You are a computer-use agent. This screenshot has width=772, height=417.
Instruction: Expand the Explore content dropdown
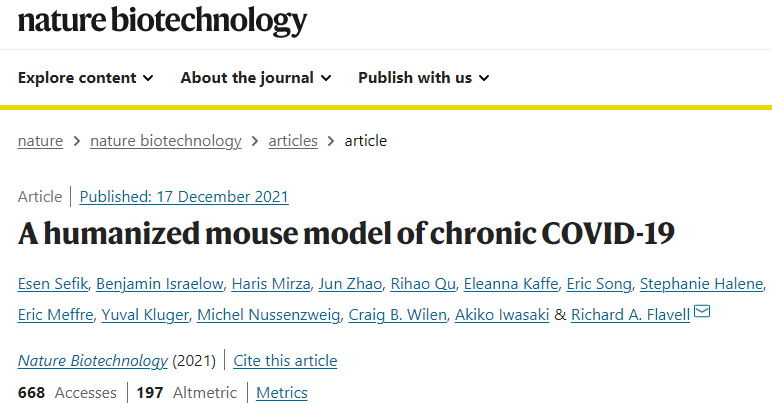click(86, 78)
